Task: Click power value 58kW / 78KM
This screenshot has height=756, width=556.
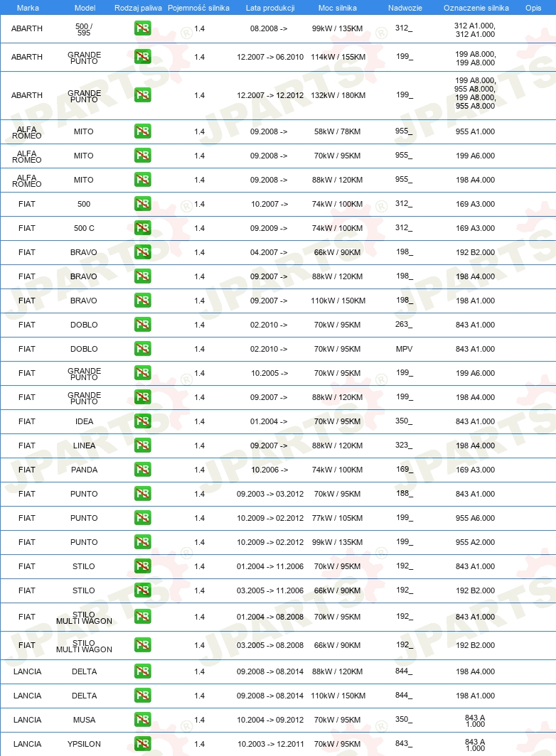Action: [337, 131]
